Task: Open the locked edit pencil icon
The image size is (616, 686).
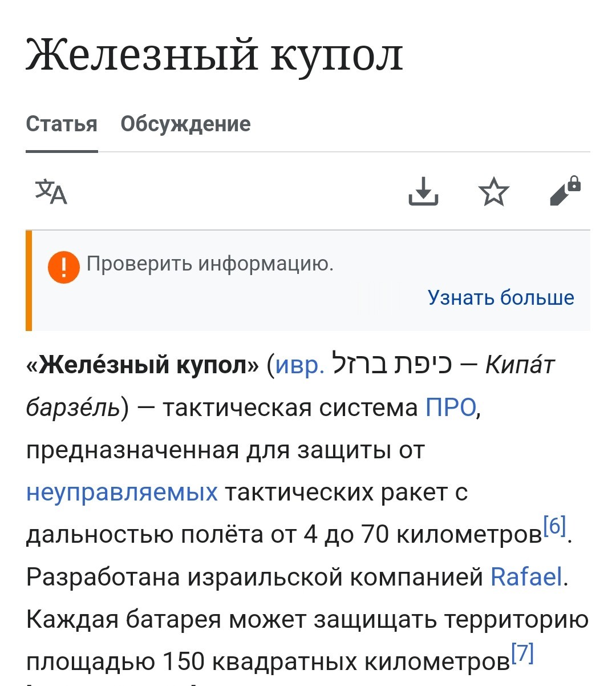Action: (565, 191)
